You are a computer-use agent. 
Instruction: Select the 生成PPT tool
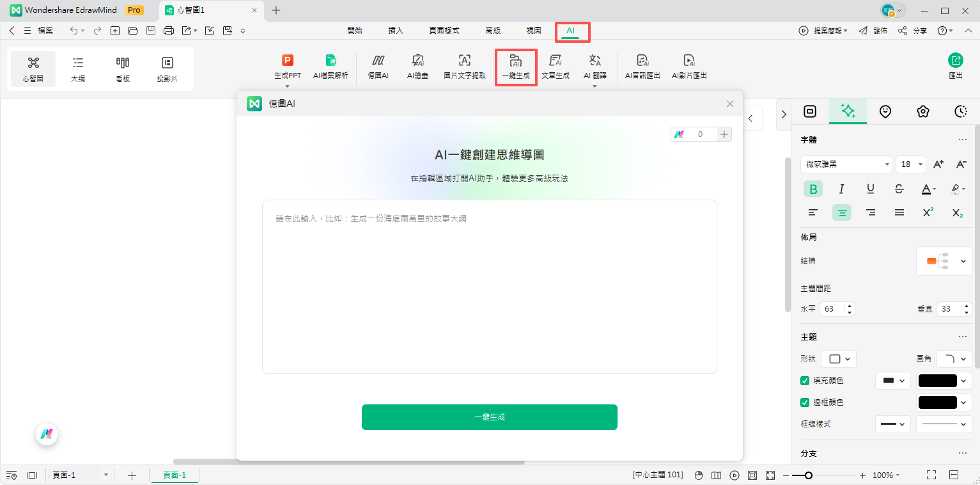[x=287, y=66]
